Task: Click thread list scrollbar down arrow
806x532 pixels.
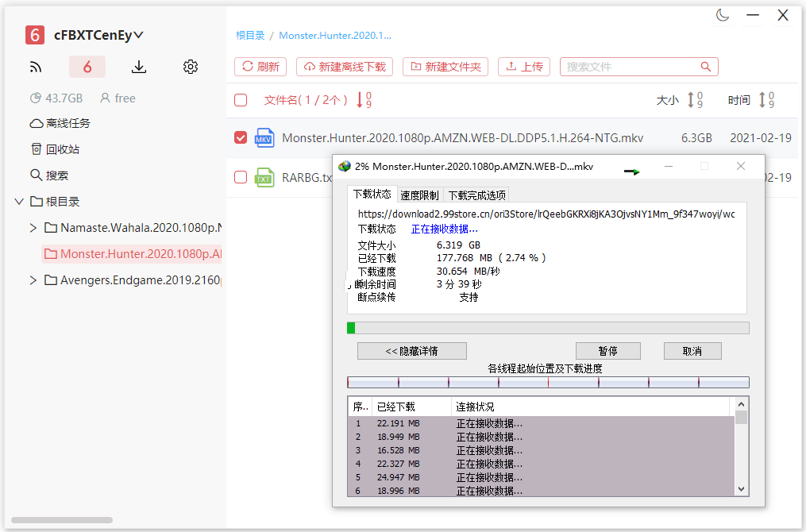Action: click(x=741, y=489)
